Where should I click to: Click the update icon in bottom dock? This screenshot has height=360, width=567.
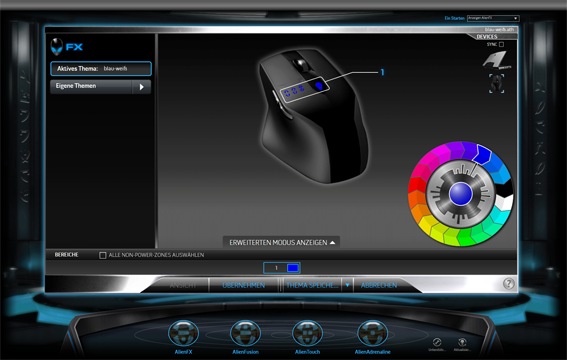click(462, 342)
